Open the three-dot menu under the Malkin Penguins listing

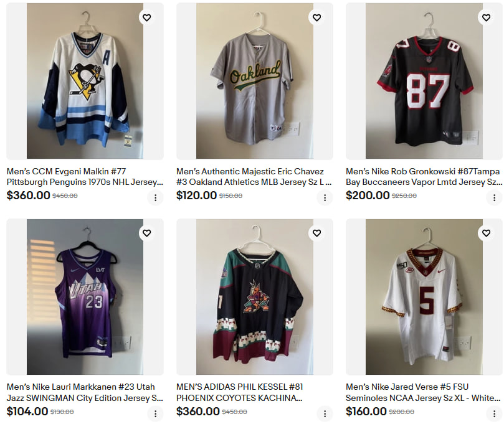pos(155,197)
